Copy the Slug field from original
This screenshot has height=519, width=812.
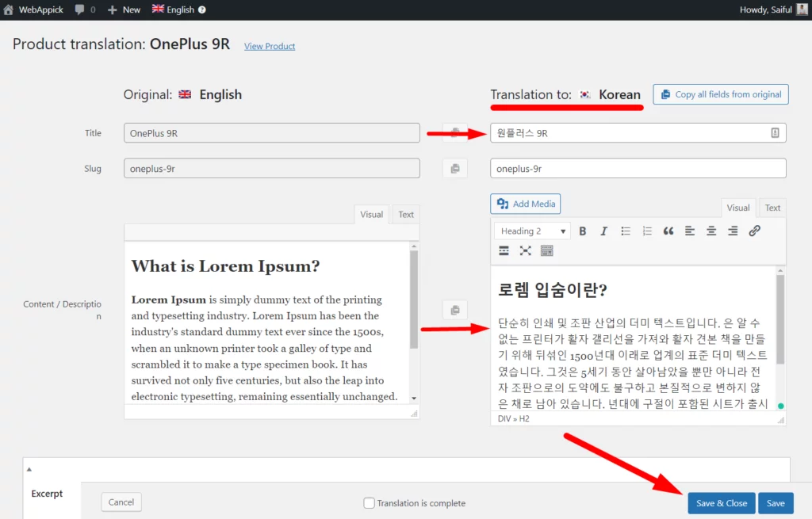click(455, 168)
